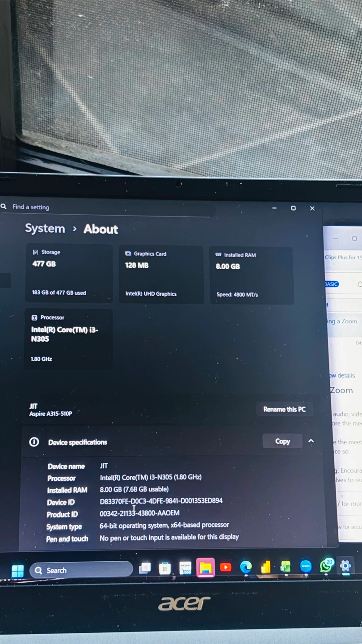This screenshot has height=644, width=362.
Task: Select the Product ID value 00342-21133
Action: pos(139,513)
